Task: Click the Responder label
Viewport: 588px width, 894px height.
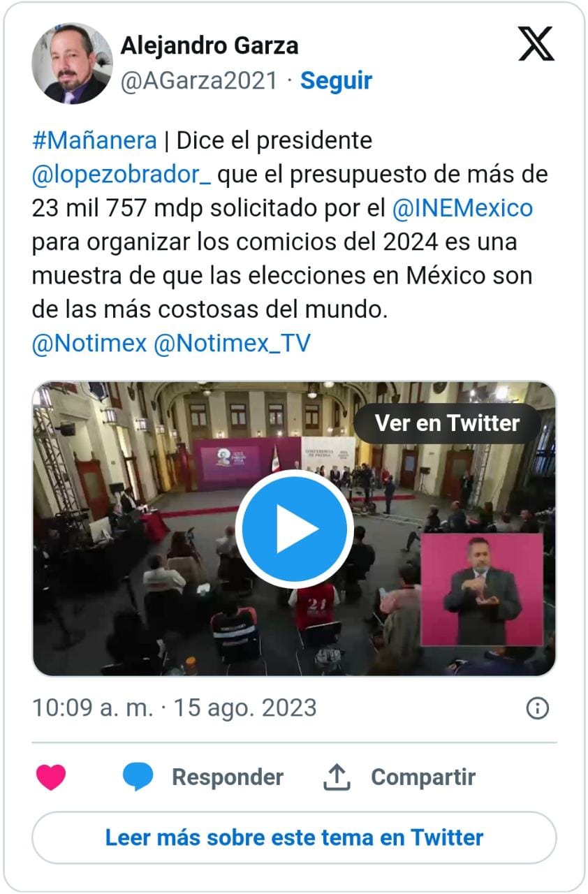Action: [228, 777]
